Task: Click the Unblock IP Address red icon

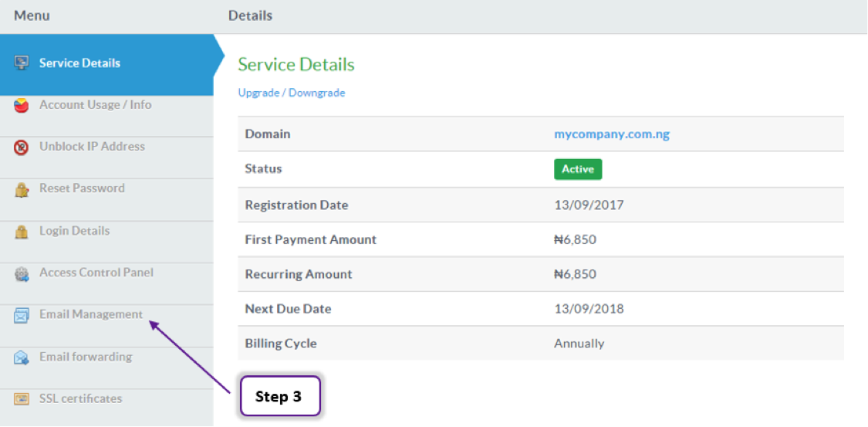Action: (21, 147)
